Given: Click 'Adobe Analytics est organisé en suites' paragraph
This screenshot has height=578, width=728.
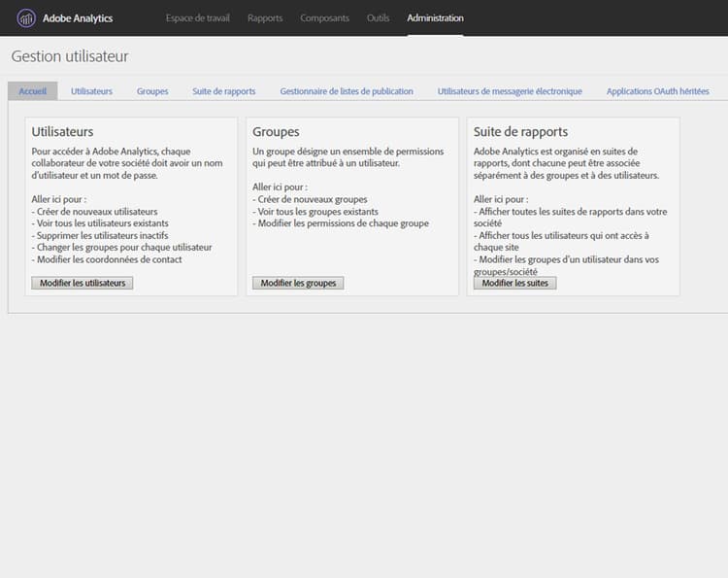Looking at the screenshot, I should click(x=566, y=163).
